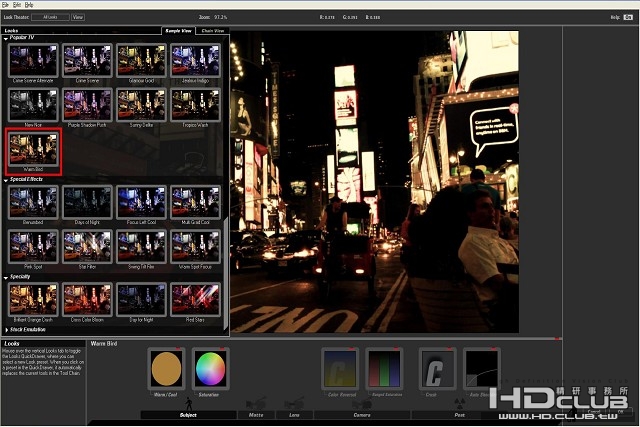The width and height of the screenshot is (640, 427).
Task: Apply the Tropico Wash look
Action: [196, 105]
